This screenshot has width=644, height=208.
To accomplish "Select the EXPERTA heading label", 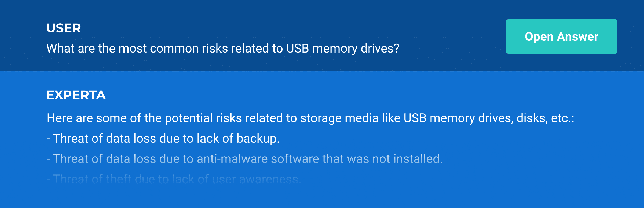I will click(76, 95).
